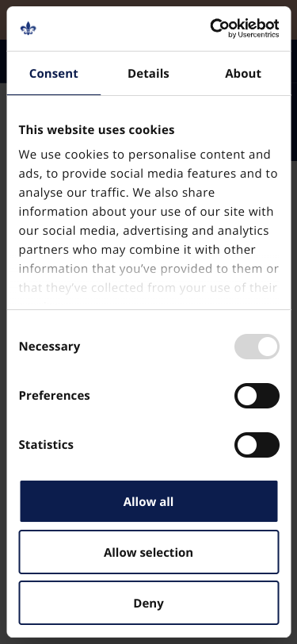
Task: Click the dark page overlay below dialog
Action: 149,641
